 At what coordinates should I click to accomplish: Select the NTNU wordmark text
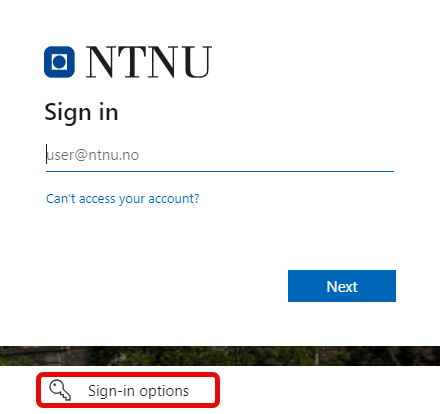click(149, 62)
